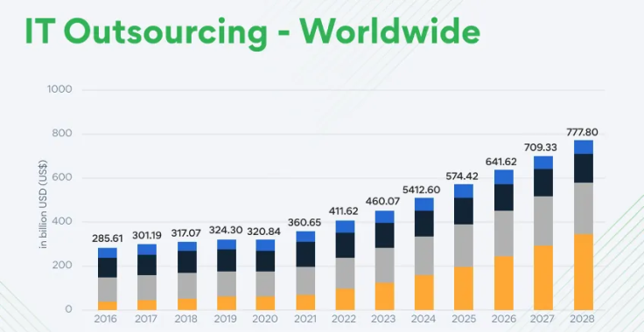644x332 pixels.
Task: Click the 574.42 value label
Action: click(462, 176)
